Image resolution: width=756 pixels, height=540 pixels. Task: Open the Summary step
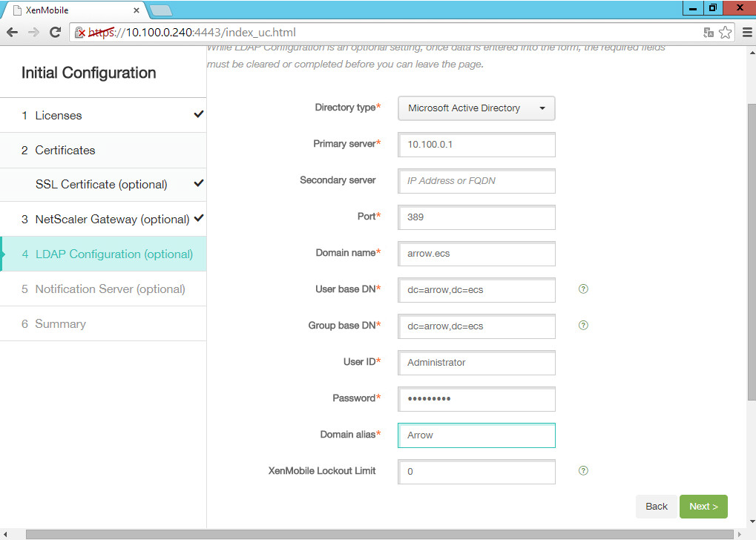(102, 323)
